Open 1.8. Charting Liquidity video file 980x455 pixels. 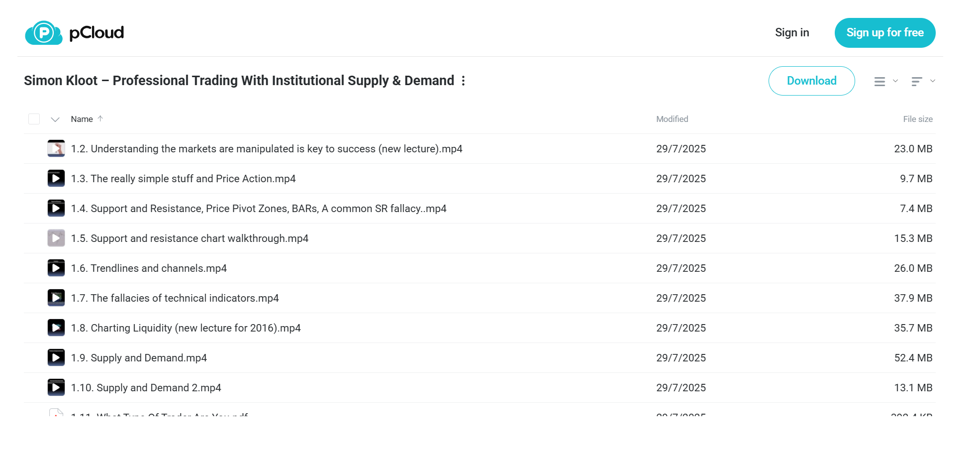pos(186,328)
